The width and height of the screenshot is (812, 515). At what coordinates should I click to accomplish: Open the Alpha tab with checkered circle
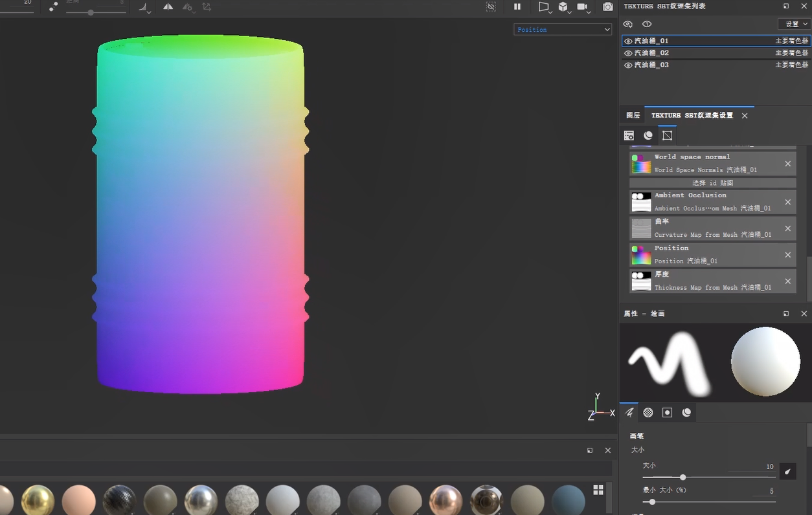(x=648, y=413)
